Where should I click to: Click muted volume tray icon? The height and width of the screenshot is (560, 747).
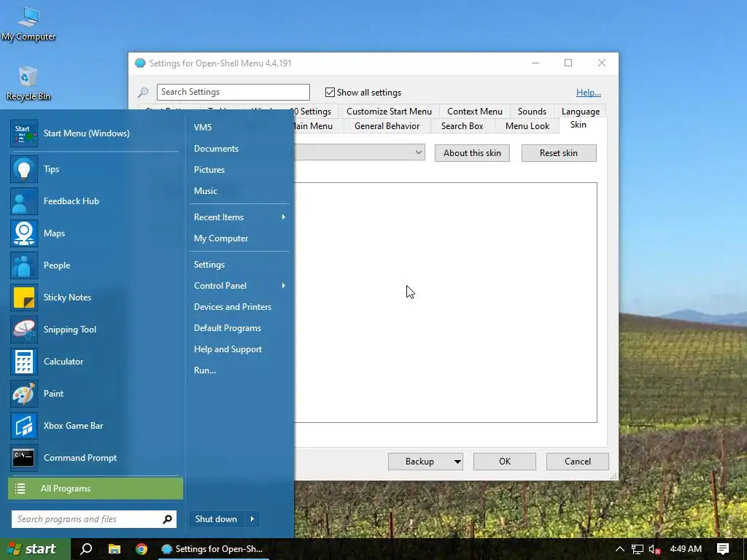click(654, 550)
